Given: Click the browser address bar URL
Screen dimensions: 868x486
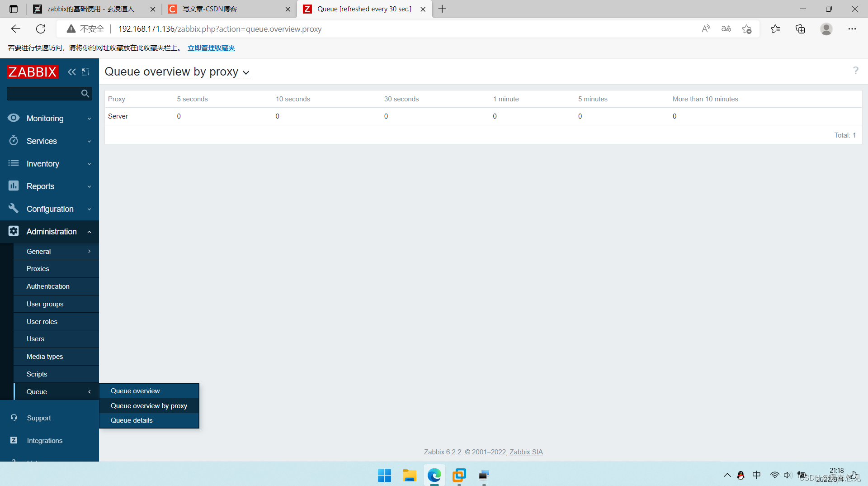Looking at the screenshot, I should (220, 29).
